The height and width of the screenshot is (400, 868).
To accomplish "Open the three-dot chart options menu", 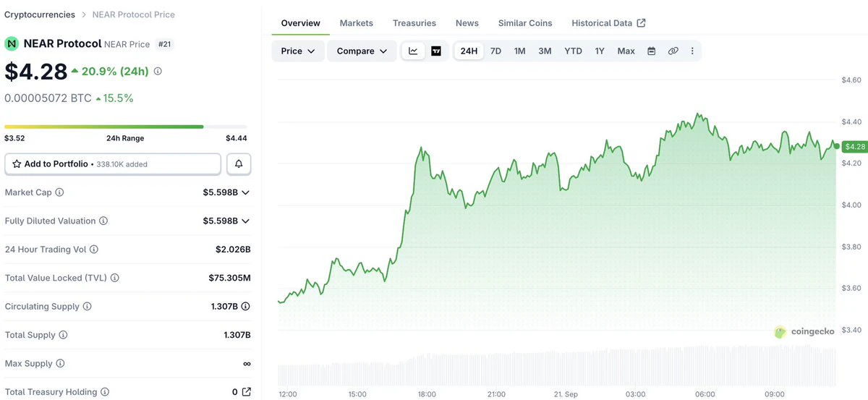I will point(693,51).
